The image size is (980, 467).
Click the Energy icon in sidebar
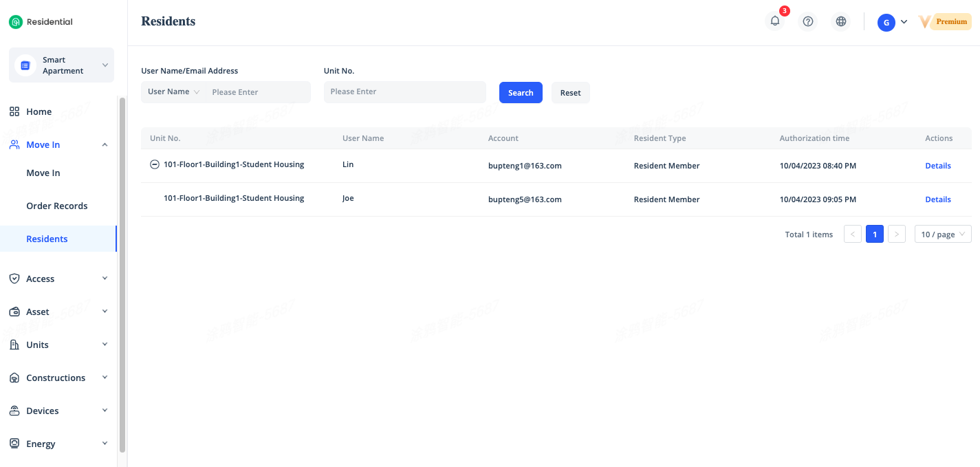14,444
